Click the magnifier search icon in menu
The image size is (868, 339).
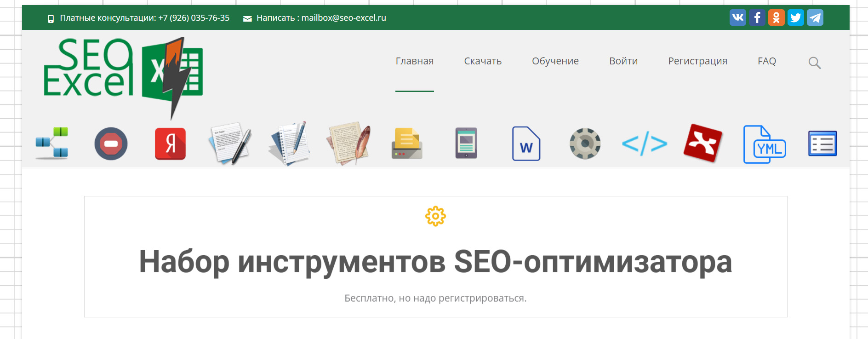[x=815, y=63]
